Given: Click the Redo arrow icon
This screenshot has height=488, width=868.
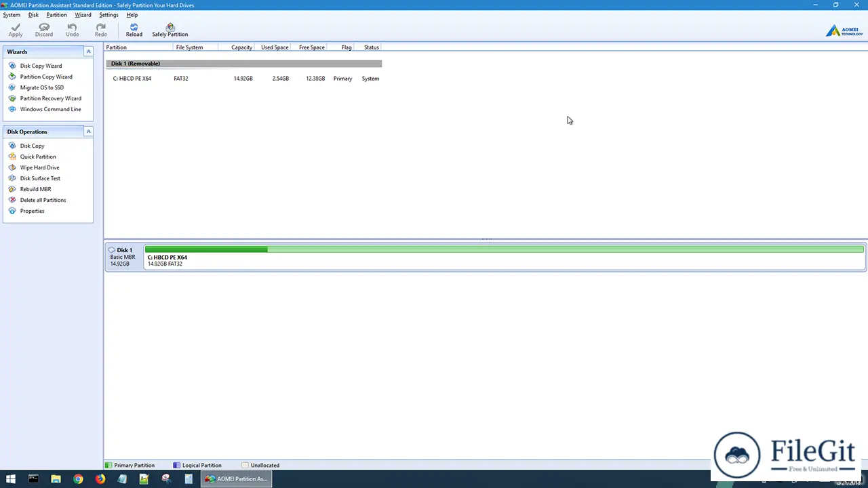Looking at the screenshot, I should [x=101, y=27].
